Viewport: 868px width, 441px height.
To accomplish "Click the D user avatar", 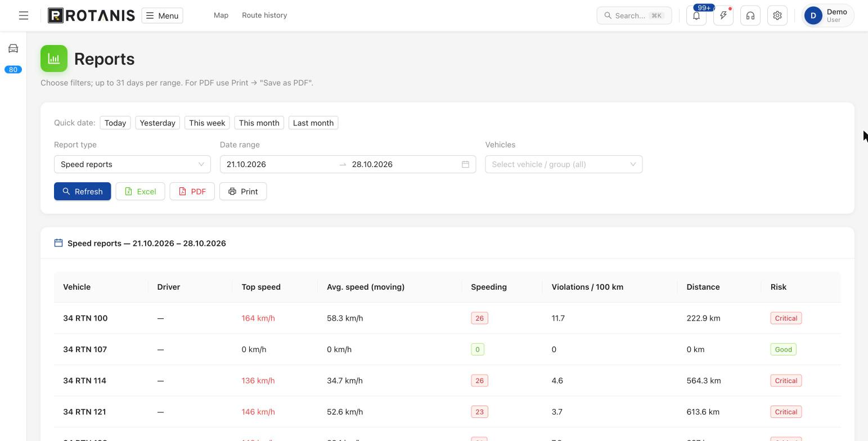I will point(813,16).
